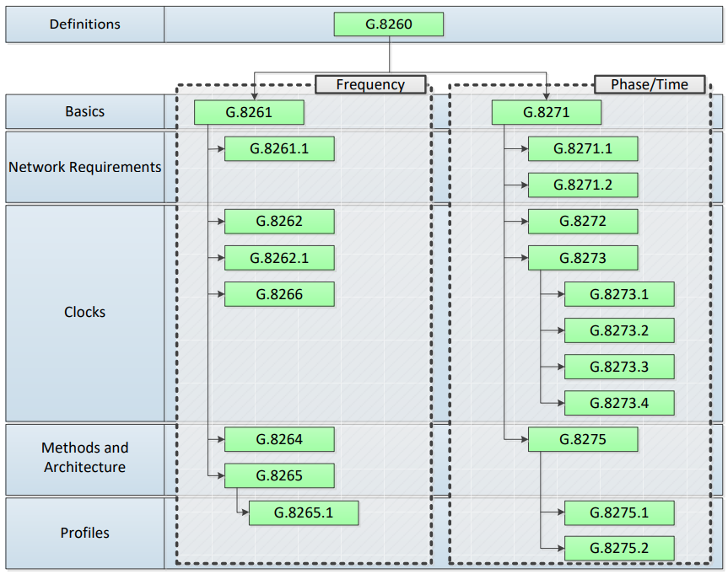Click the G.8266 node
The image size is (728, 574).
tap(279, 294)
